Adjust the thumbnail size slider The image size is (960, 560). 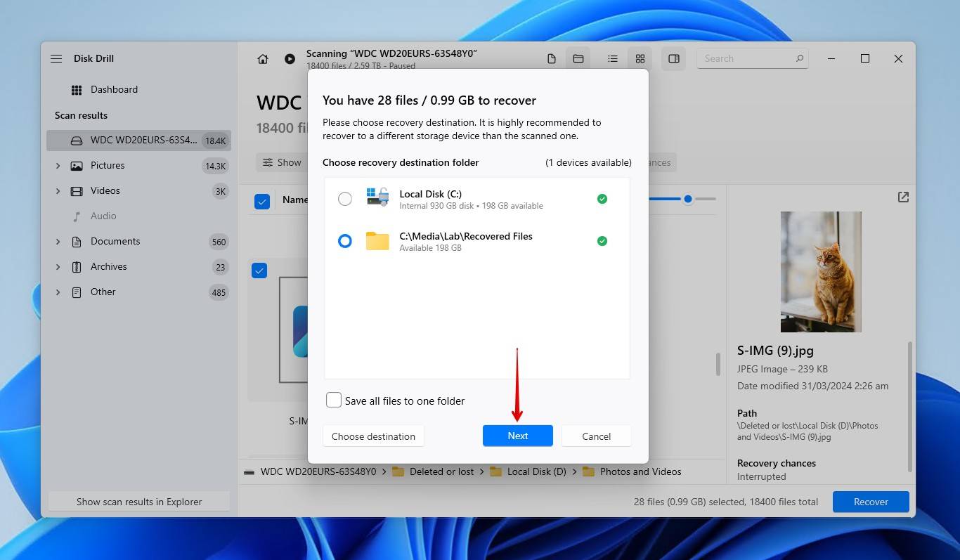click(688, 199)
